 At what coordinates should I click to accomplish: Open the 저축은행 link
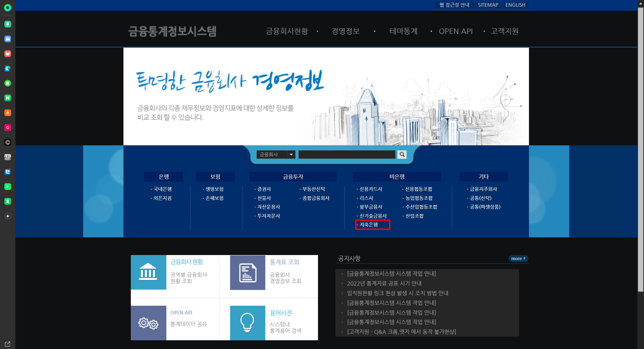click(369, 225)
